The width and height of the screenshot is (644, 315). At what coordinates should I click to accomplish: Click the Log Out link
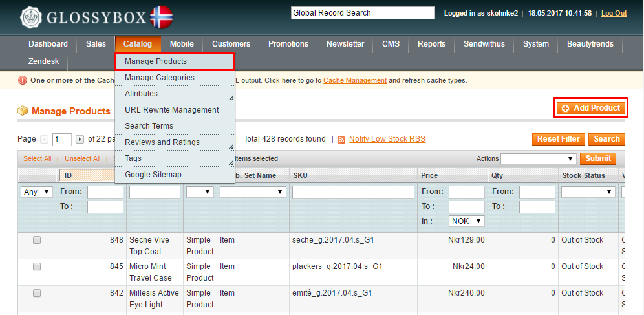(x=614, y=13)
